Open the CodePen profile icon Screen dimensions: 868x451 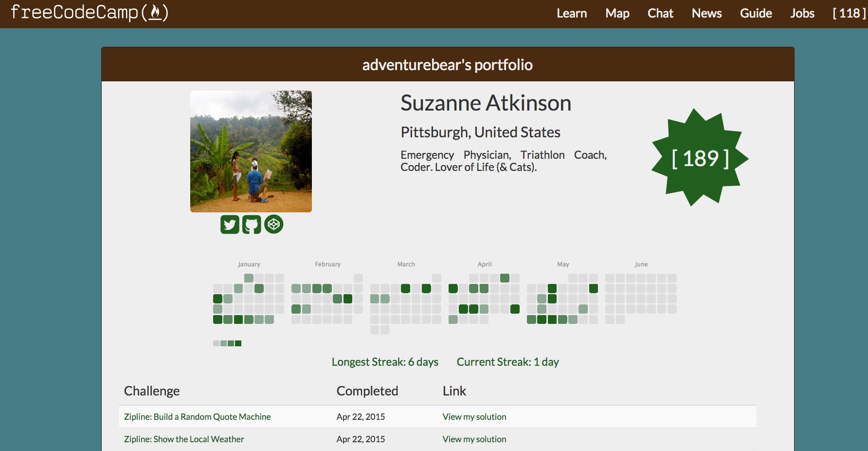click(x=274, y=225)
